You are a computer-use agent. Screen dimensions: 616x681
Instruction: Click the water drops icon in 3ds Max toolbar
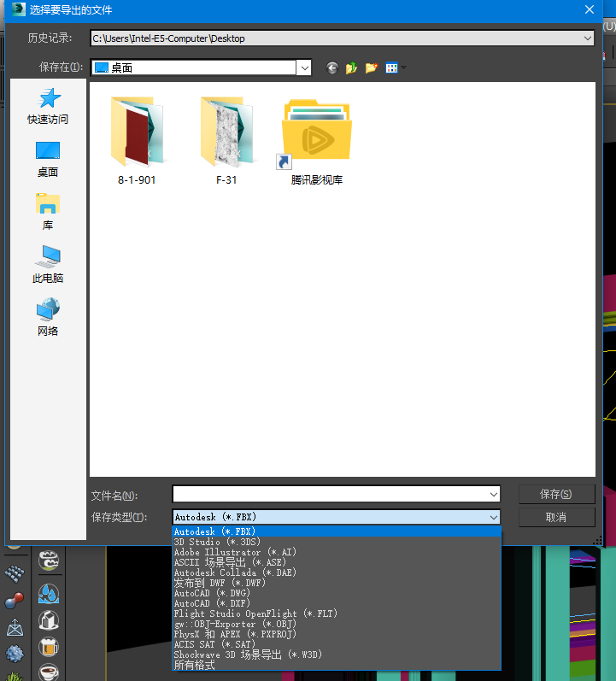click(x=49, y=594)
